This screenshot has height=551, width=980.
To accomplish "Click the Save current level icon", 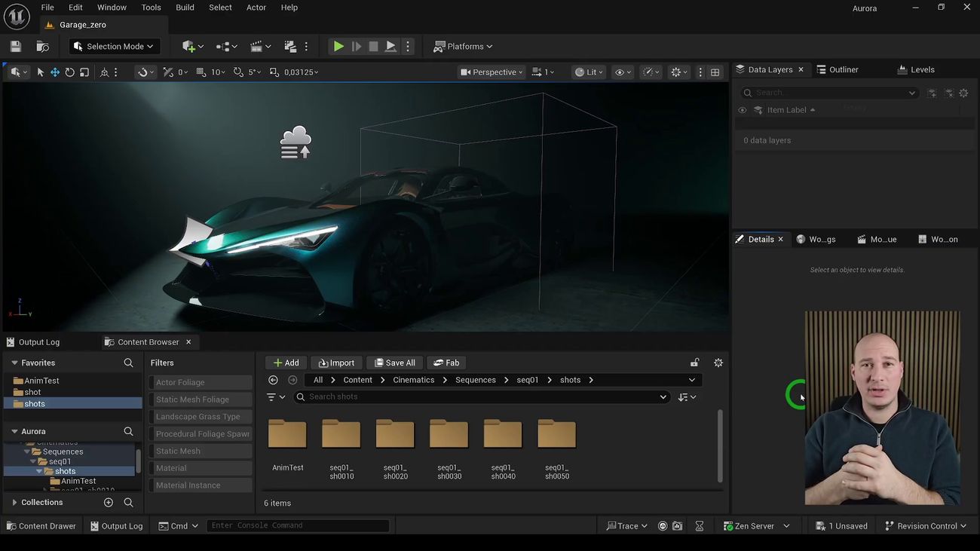I will pos(16,47).
